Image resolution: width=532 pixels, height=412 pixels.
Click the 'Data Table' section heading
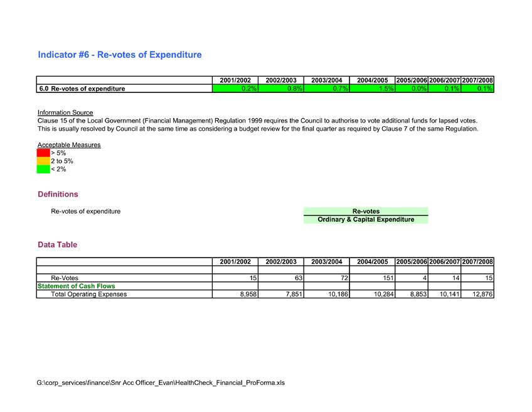(57, 244)
